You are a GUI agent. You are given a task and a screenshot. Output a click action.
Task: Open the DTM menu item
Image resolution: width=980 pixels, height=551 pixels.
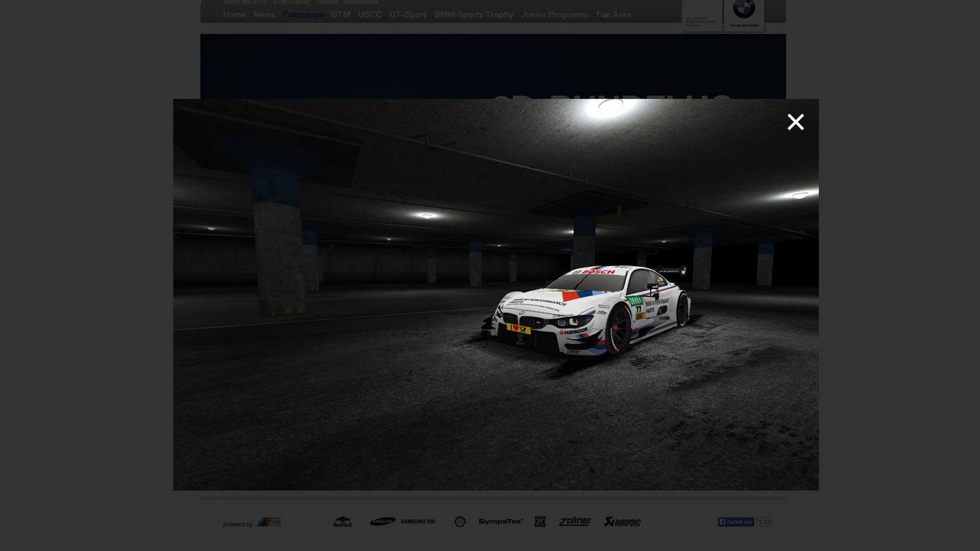pos(341,15)
